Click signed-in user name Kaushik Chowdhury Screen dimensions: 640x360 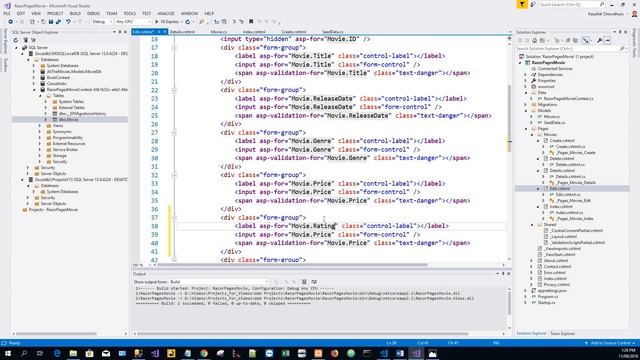pyautogui.click(x=606, y=14)
